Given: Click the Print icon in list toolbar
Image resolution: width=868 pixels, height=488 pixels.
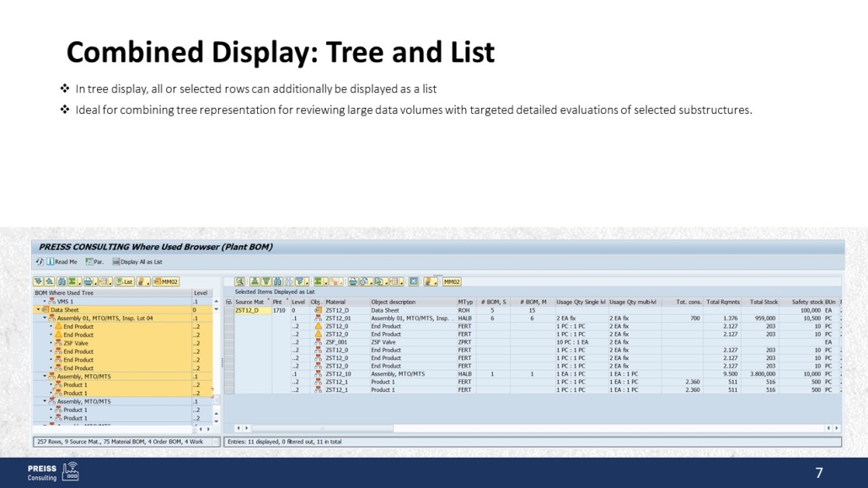Looking at the screenshot, I should pos(353,282).
